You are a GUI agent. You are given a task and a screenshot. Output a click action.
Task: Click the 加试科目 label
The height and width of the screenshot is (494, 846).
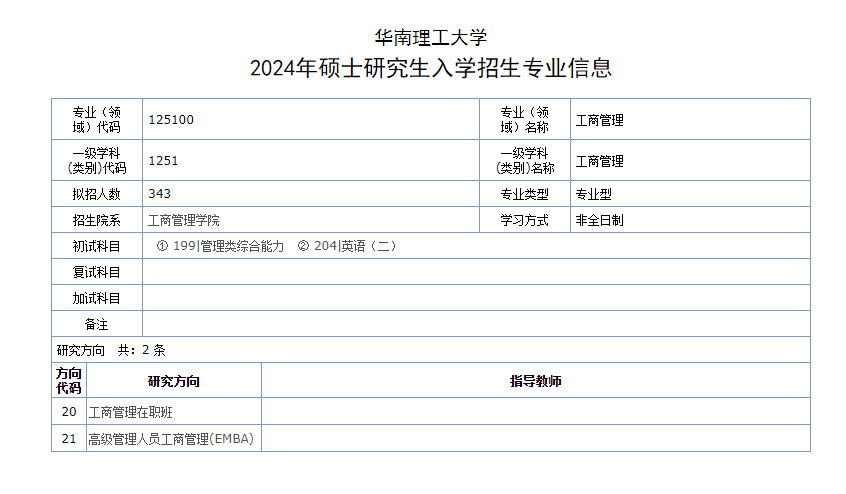tap(97, 298)
